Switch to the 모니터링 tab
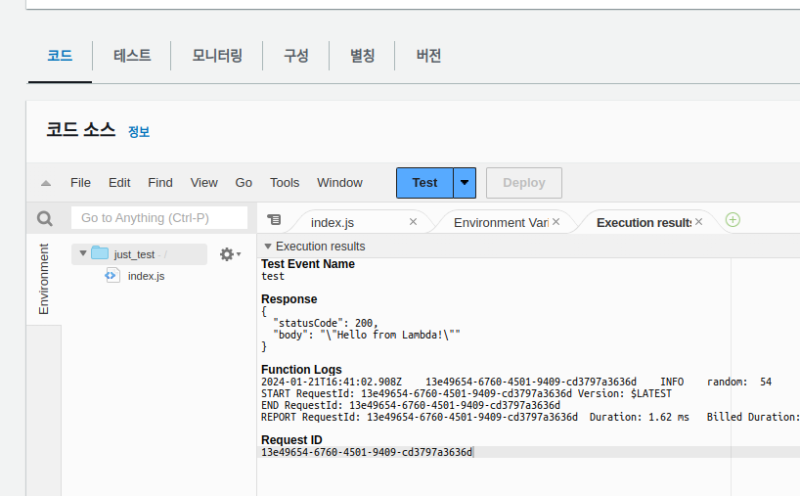This screenshot has width=800, height=496. pyautogui.click(x=217, y=56)
